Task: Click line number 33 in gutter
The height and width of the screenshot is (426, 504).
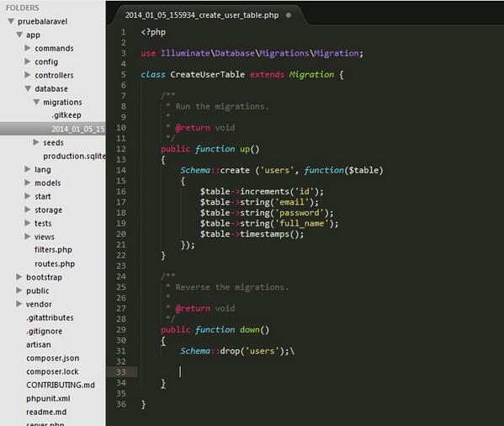Action: pyautogui.click(x=121, y=372)
